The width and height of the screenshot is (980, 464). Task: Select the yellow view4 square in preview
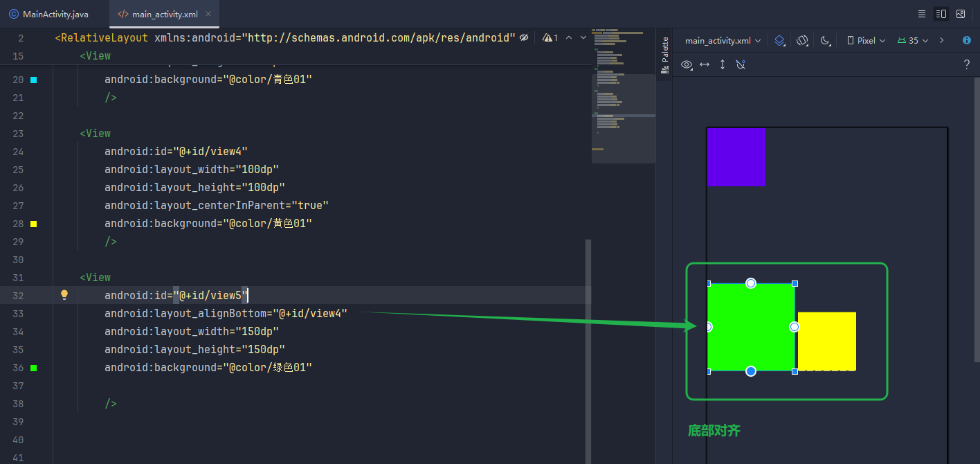click(x=827, y=341)
